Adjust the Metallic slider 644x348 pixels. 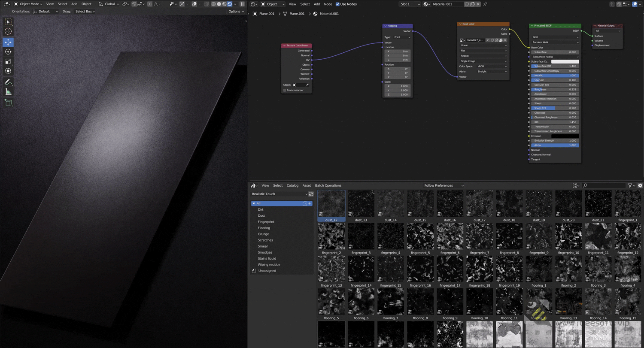pos(555,76)
